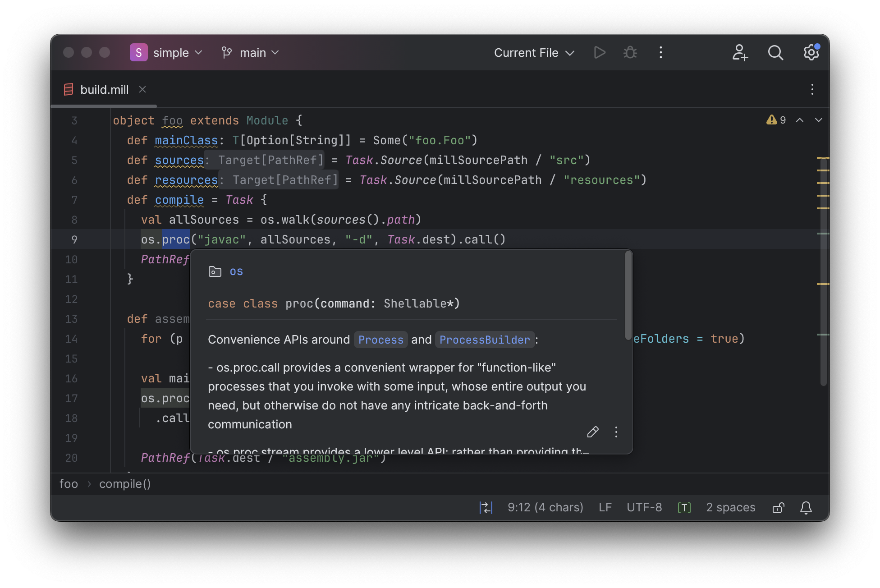The height and width of the screenshot is (588, 880).
Task: Click the three-dot menu in popup
Action: (x=614, y=432)
